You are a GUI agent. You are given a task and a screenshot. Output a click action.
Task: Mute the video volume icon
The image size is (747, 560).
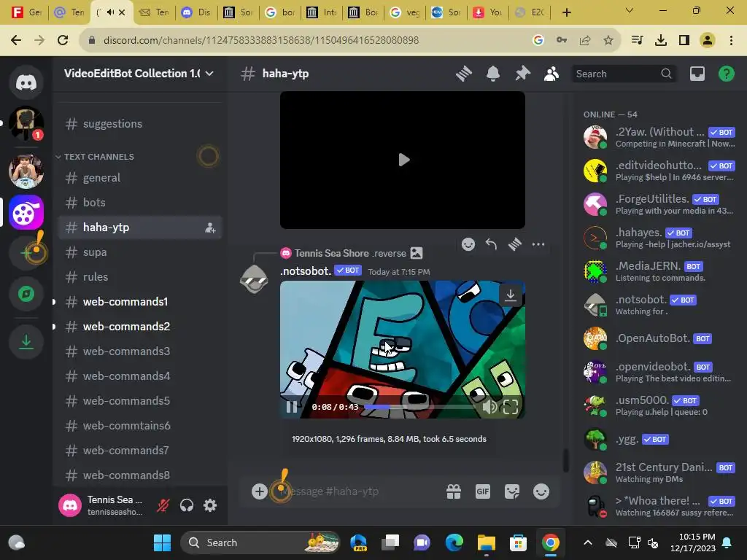click(x=489, y=407)
